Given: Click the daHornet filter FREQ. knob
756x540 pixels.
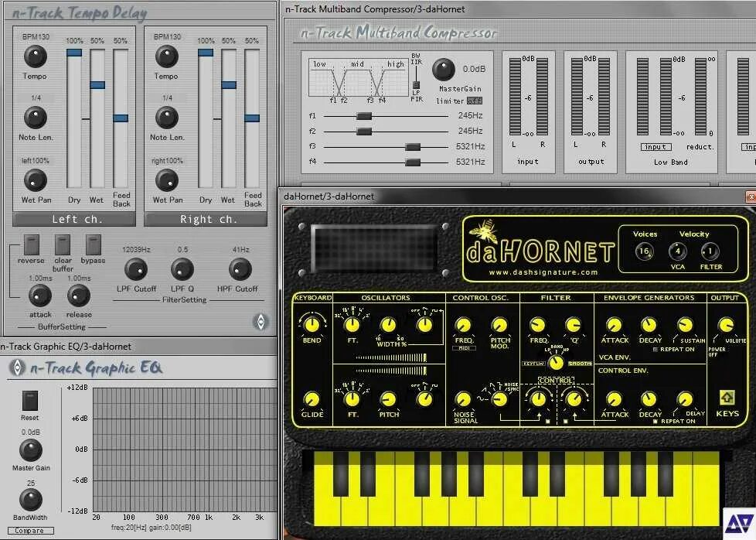Looking at the screenshot, I should click(537, 325).
